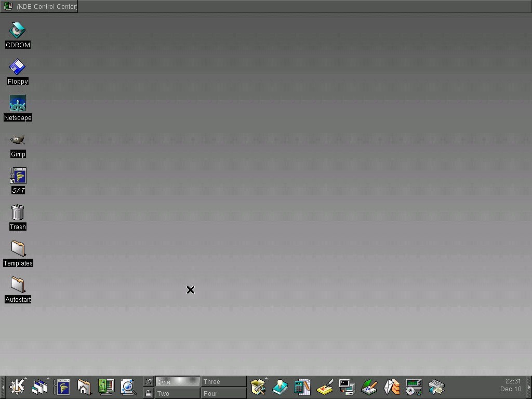Launch SAT from the panel

[63, 387]
